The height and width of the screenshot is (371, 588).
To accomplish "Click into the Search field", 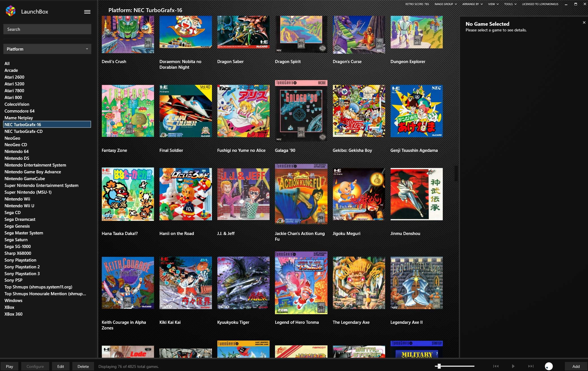I will 47,29.
